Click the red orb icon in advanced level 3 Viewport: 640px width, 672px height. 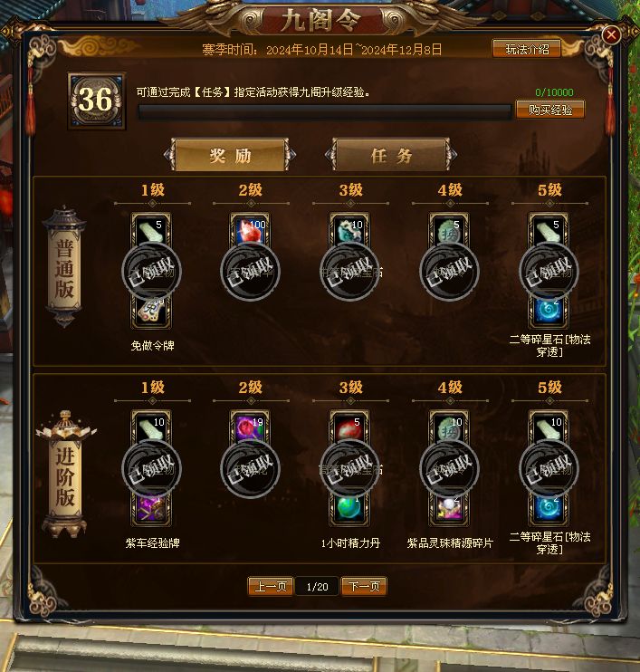click(x=349, y=428)
